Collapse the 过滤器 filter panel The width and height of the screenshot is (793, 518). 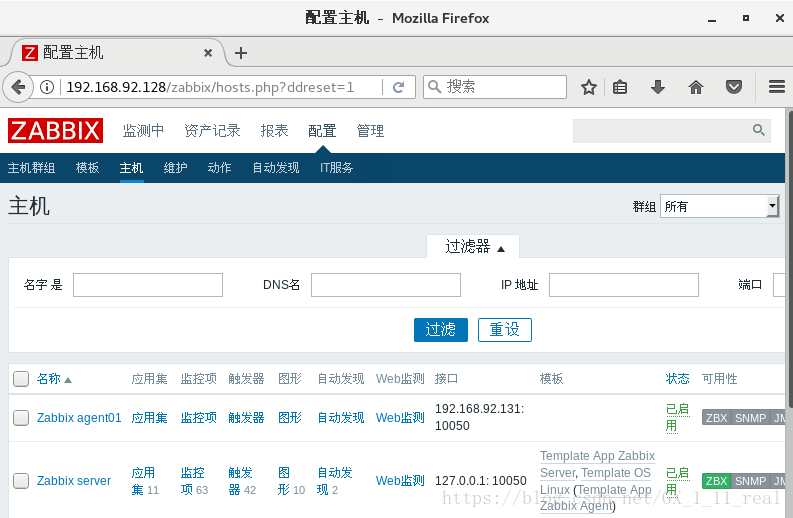coord(473,247)
